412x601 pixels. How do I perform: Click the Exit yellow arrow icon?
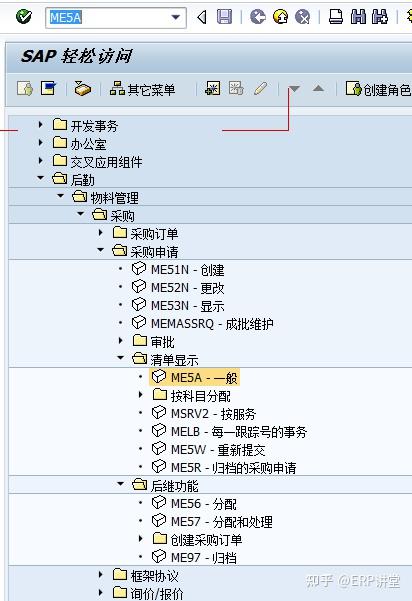point(281,17)
